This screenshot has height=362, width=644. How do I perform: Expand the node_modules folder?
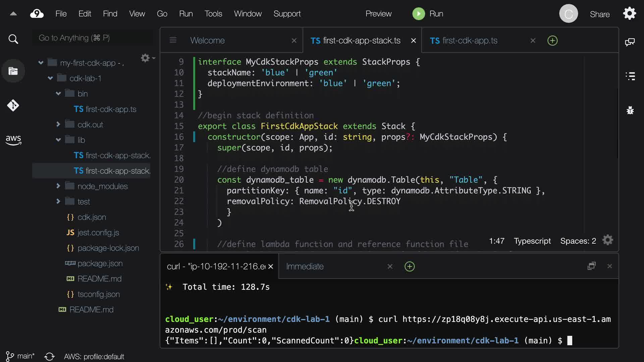(x=58, y=186)
